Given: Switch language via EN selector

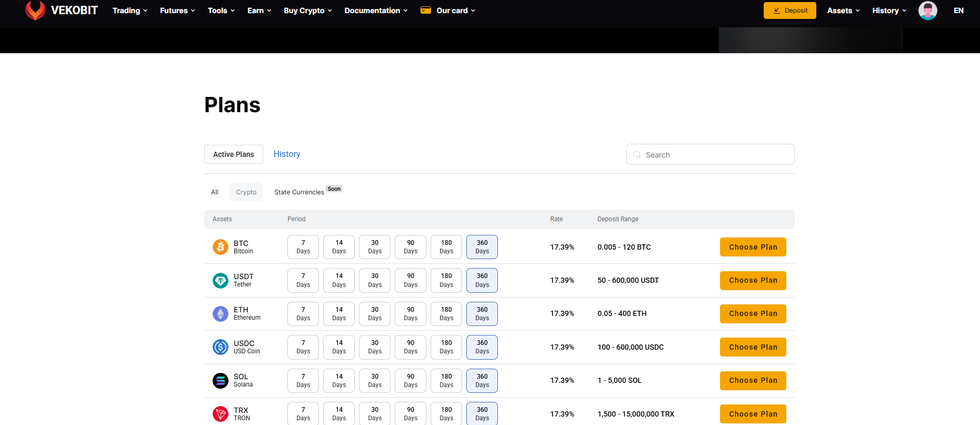Looking at the screenshot, I should click(958, 11).
